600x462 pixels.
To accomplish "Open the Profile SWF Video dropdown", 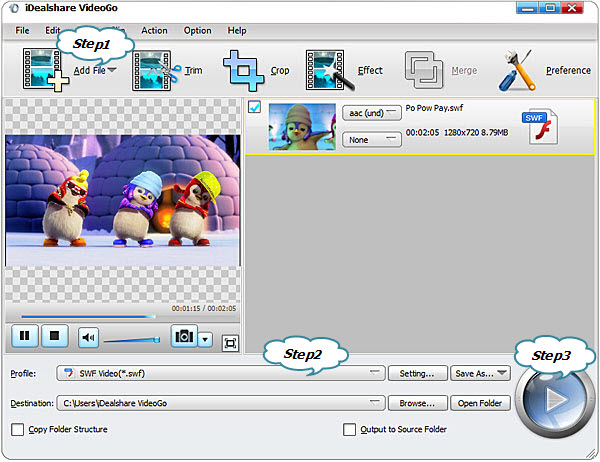I will (221, 373).
